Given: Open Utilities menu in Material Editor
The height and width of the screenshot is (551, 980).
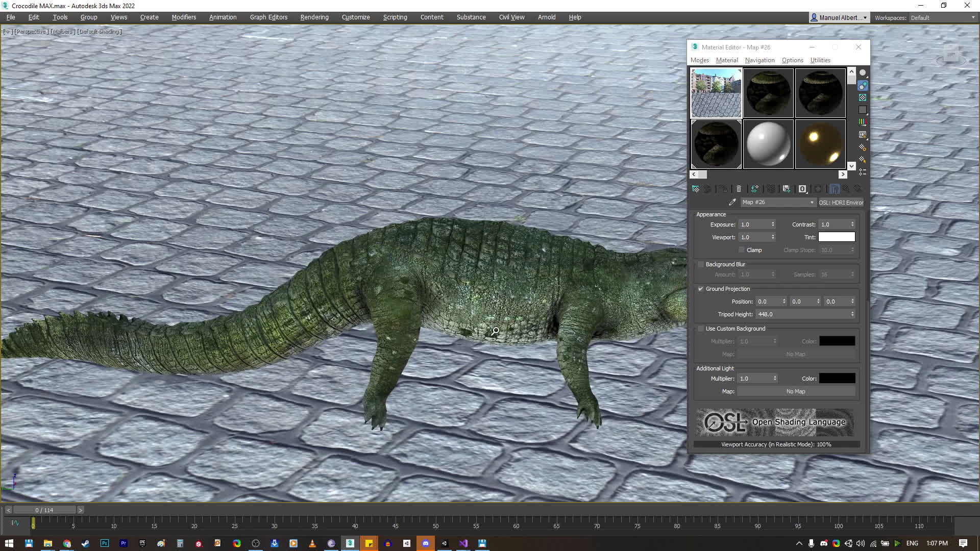Looking at the screenshot, I should 820,60.
